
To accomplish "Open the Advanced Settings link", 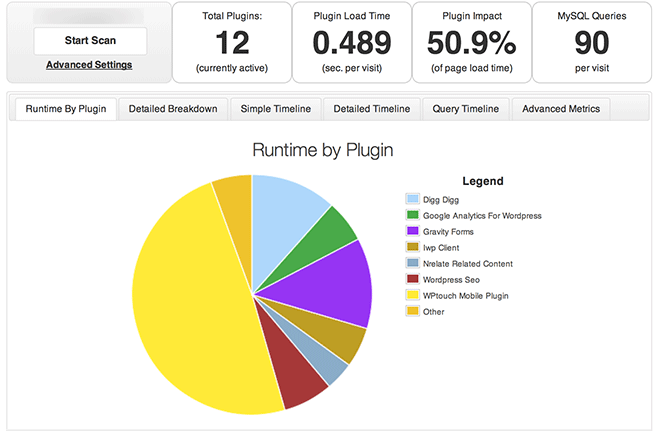I will tap(89, 65).
